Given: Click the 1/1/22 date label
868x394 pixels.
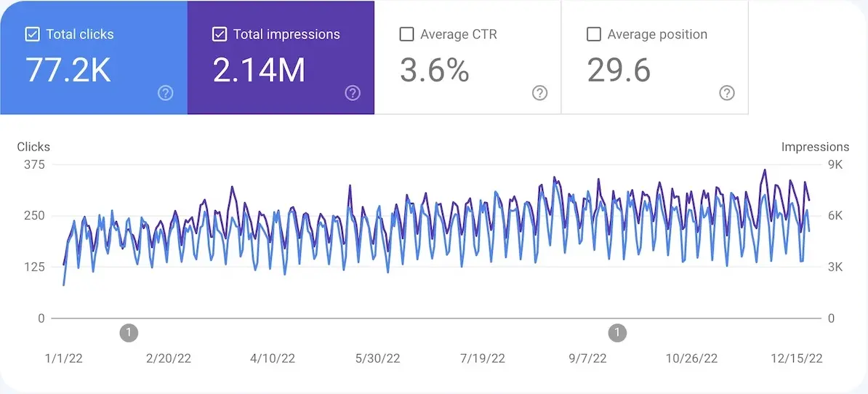Looking at the screenshot, I should click(x=64, y=358).
